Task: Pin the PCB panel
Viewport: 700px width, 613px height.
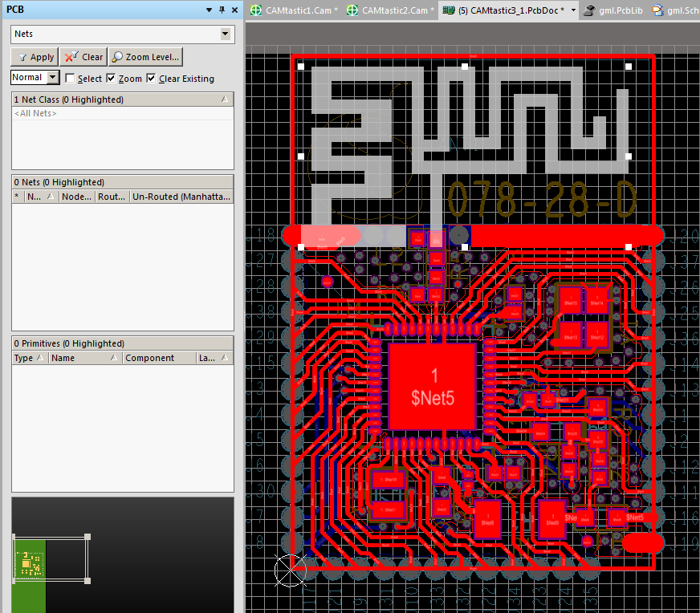Action: tap(222, 10)
